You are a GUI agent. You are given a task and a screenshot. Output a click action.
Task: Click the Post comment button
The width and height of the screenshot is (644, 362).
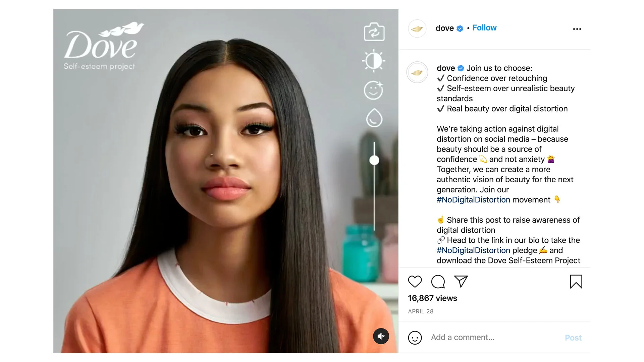coord(573,338)
